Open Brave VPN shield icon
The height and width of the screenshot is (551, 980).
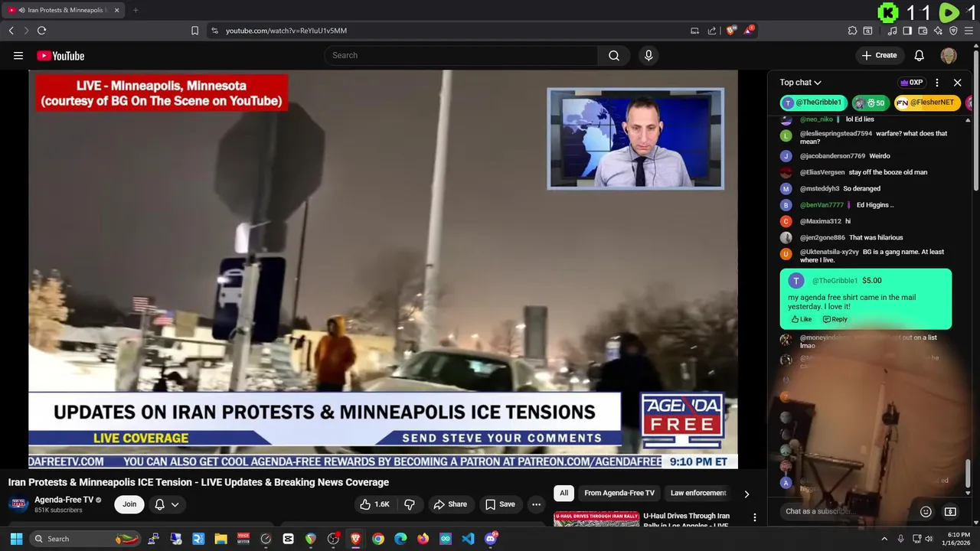point(953,31)
